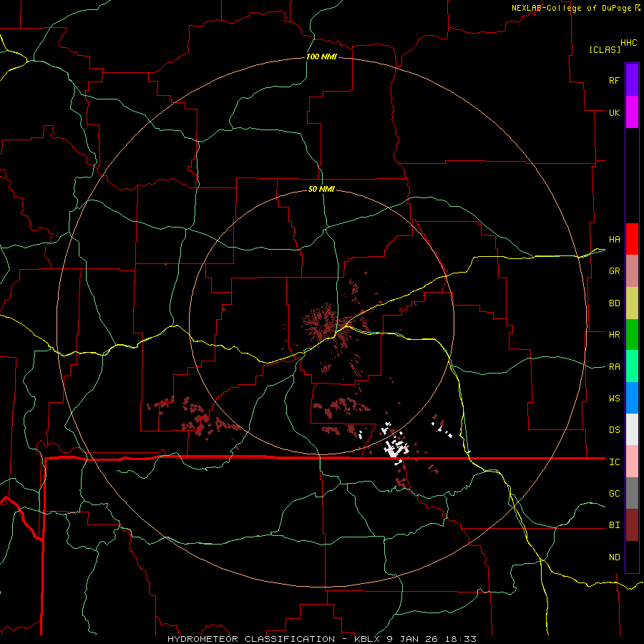Screen dimensions: 644x644
Task: Click the IC legend label
Action: coord(614,462)
